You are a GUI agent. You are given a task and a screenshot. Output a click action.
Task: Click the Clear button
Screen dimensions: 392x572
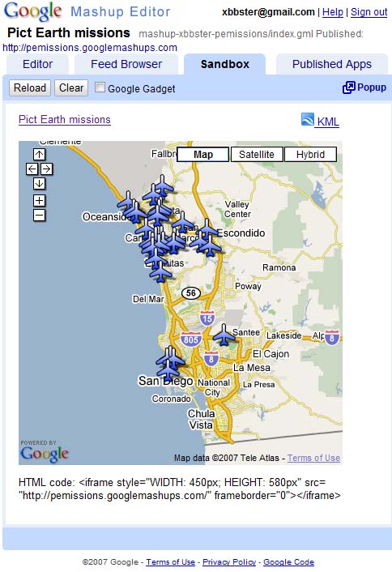71,88
